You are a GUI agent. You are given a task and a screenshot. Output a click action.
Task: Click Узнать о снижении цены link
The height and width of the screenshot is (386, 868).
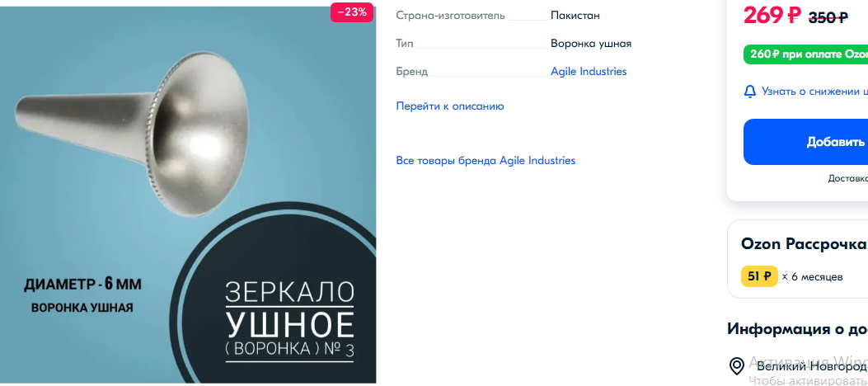(814, 92)
